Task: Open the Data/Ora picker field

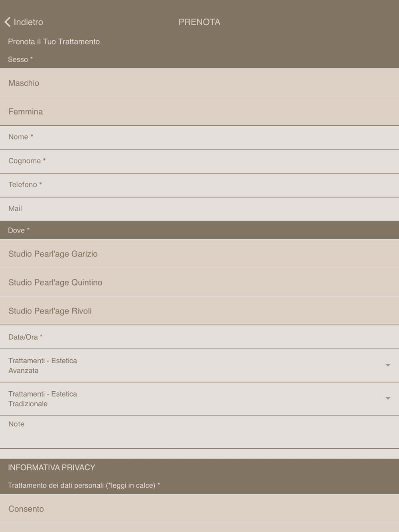Action: coord(199,337)
